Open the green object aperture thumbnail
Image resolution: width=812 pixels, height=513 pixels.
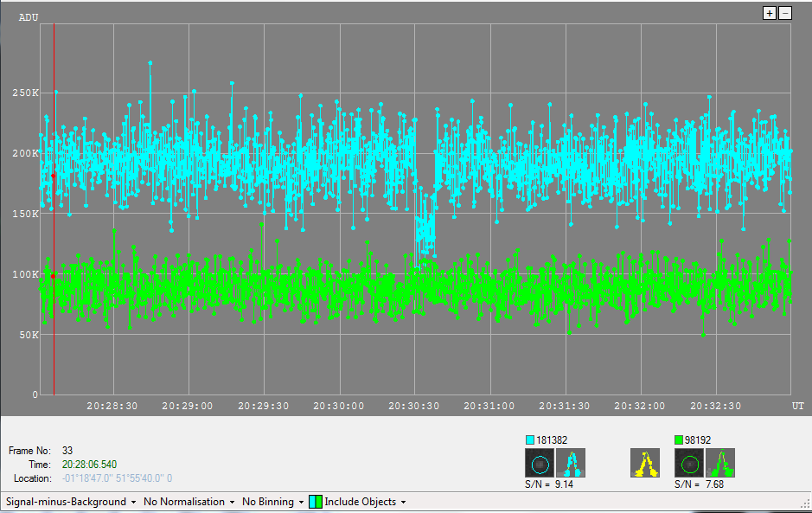tap(689, 464)
